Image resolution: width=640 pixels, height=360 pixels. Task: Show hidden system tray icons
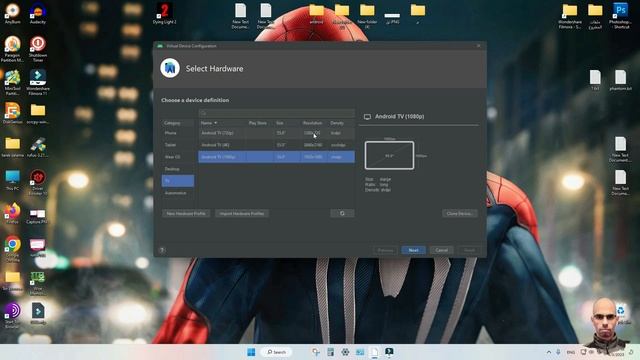point(549,352)
